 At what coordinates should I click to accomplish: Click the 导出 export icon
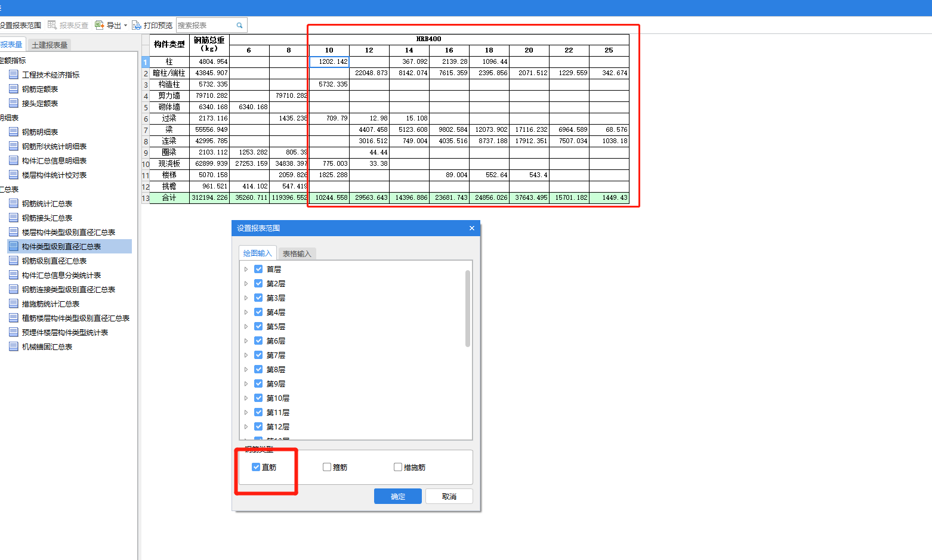click(100, 25)
